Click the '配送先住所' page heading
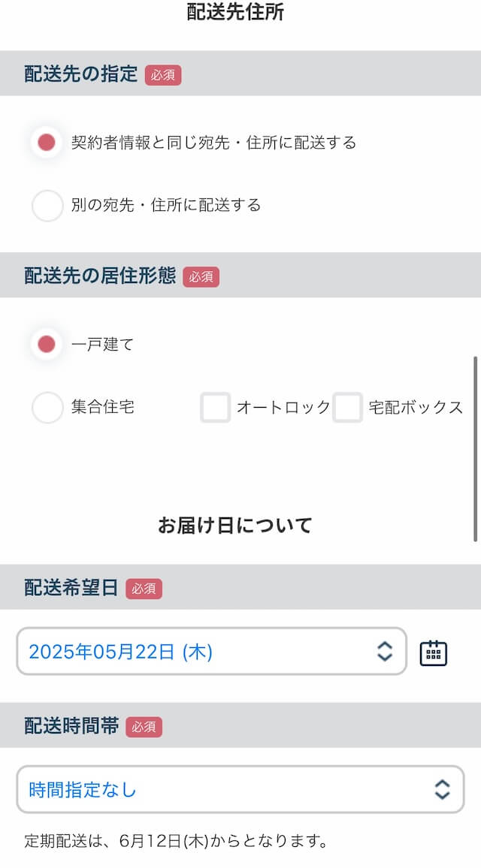The width and height of the screenshot is (481, 868). click(235, 12)
